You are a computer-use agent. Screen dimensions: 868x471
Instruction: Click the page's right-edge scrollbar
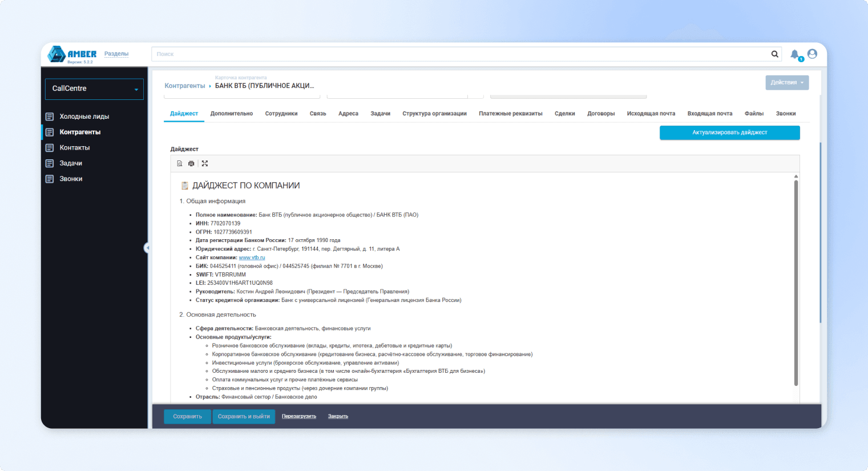click(x=821, y=233)
